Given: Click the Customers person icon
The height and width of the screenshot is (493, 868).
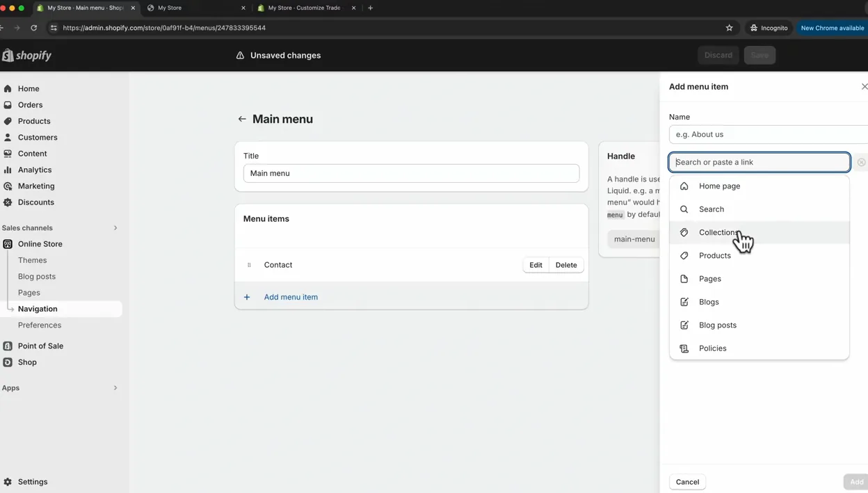Looking at the screenshot, I should tap(8, 138).
